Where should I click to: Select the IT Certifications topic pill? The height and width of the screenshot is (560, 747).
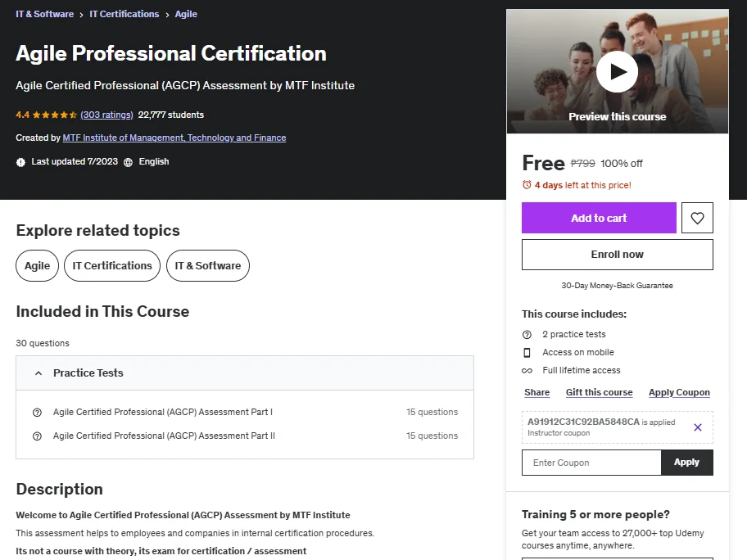112,266
